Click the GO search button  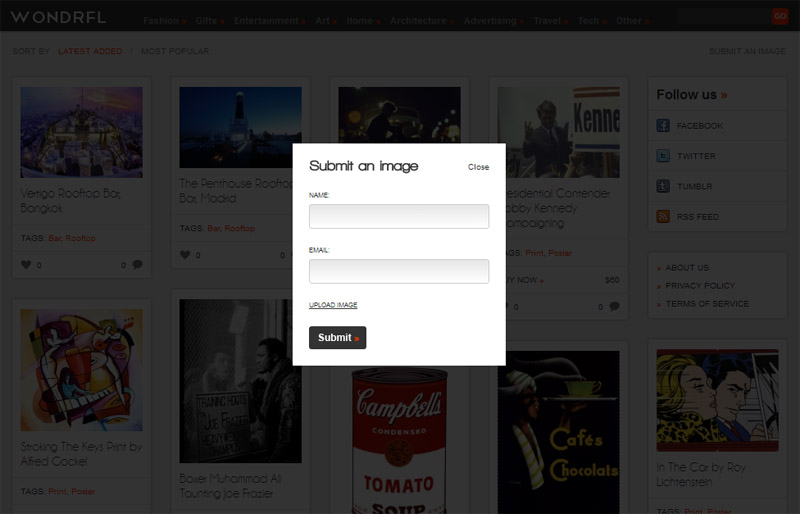(x=780, y=16)
